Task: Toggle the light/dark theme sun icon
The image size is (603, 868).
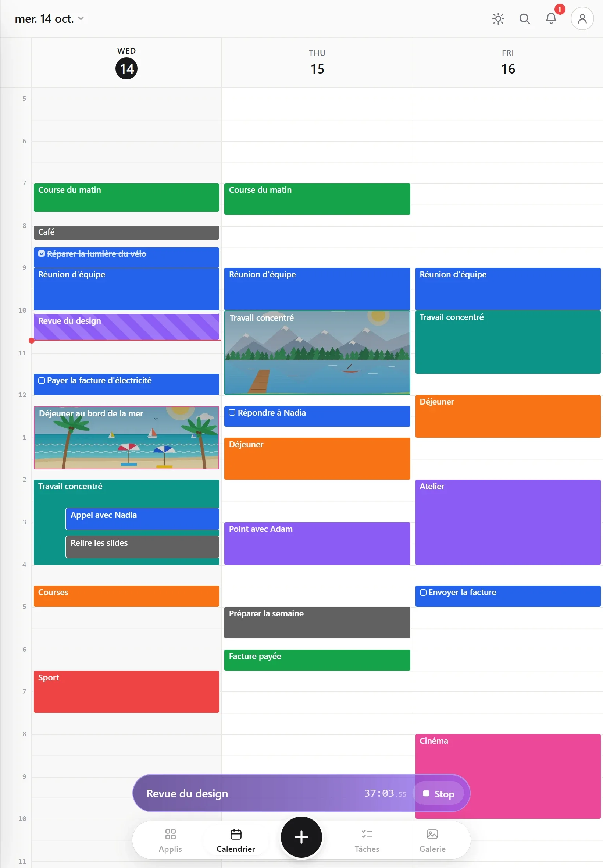Action: (498, 18)
